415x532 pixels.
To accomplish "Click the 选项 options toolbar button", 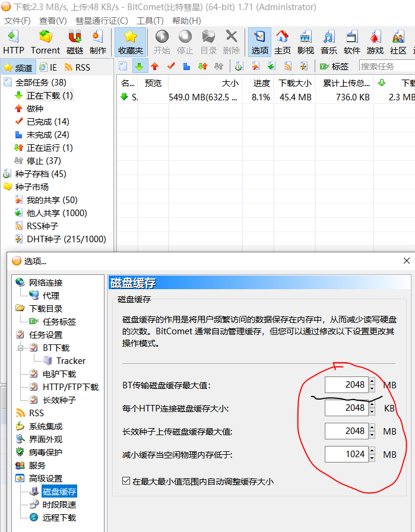I will click(x=260, y=42).
